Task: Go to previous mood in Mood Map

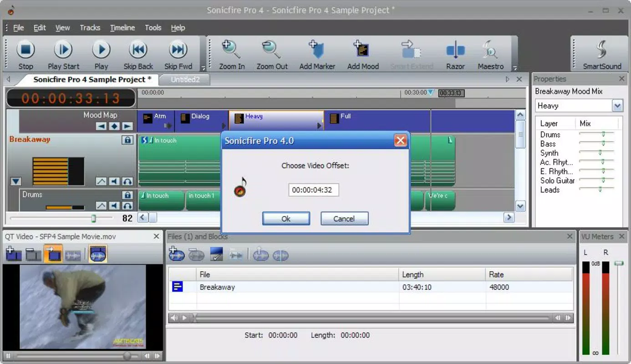Action: pyautogui.click(x=101, y=126)
